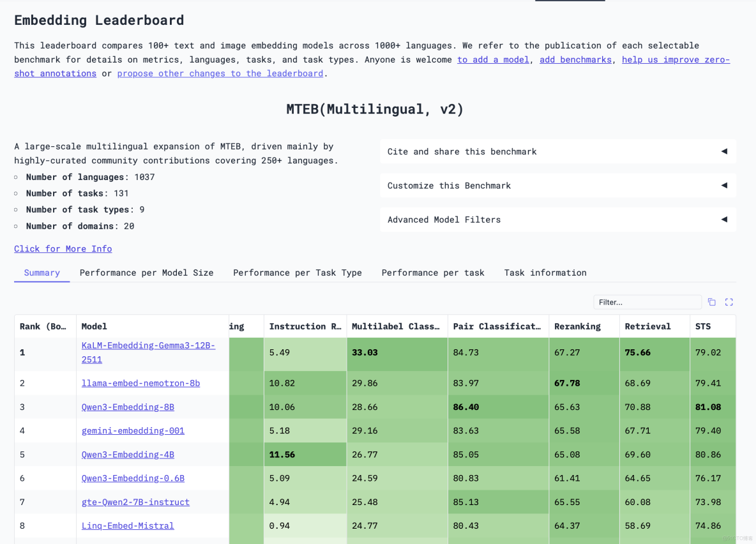
Task: Open the 'propose other changes to the leaderboard' link
Action: [220, 73]
